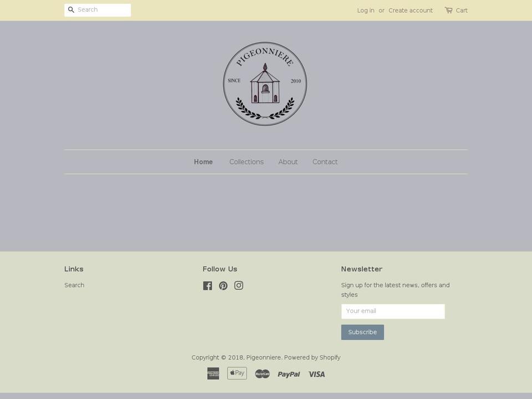Screen dimensions: 532x399
Task: Go to the Home menu item
Action: click(x=203, y=162)
